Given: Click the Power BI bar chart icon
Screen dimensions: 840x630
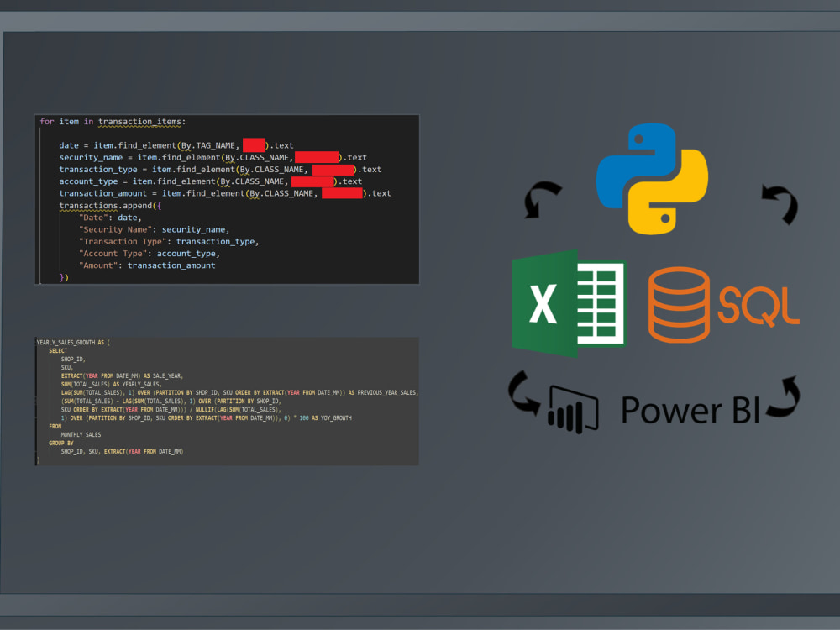Looking at the screenshot, I should [x=573, y=409].
